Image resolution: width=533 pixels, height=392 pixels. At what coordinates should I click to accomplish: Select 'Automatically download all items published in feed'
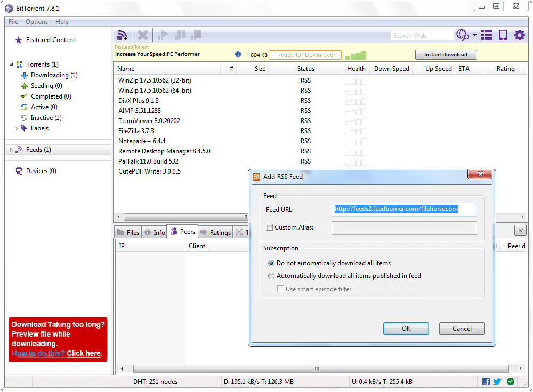point(271,276)
